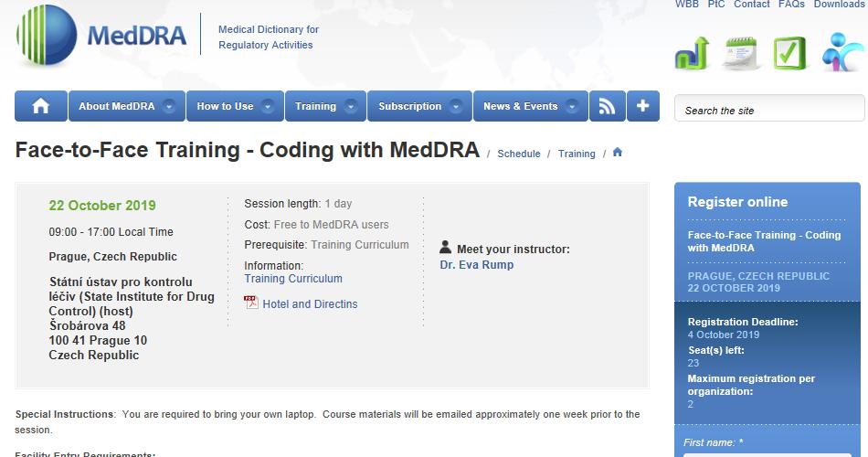This screenshot has height=457, width=868.
Task: Click the Prague, Czech Republic location text
Action: 113,257
